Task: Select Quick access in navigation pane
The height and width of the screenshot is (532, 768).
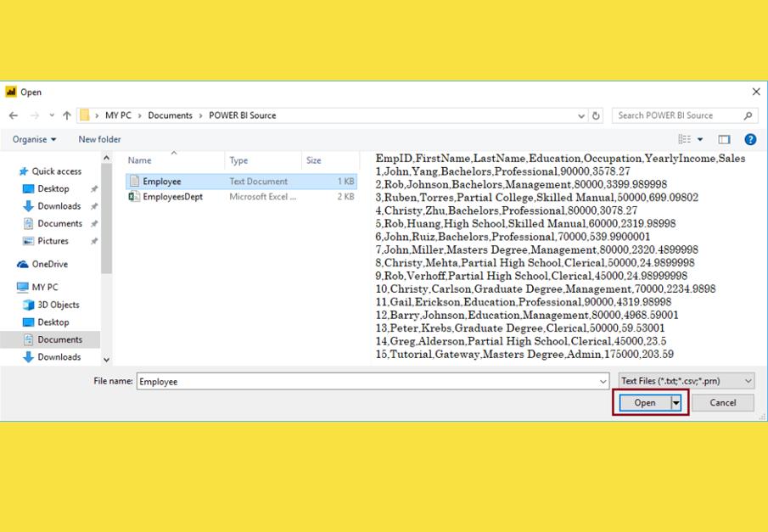Action: (x=57, y=171)
